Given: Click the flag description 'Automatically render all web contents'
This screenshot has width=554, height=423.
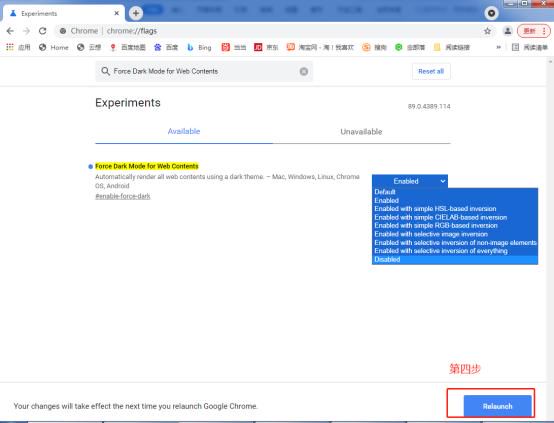Looking at the screenshot, I should (227, 181).
